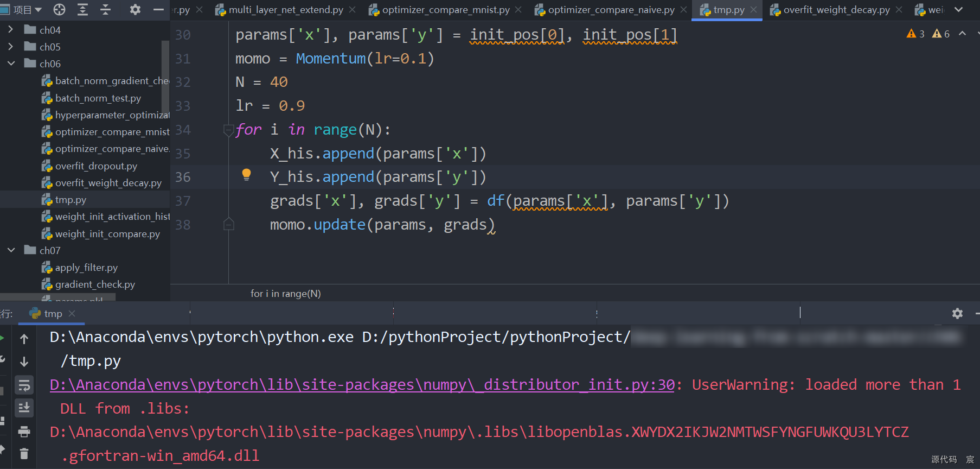Expand the ch05 folder
Image resolution: width=980 pixels, height=469 pixels.
(10, 47)
